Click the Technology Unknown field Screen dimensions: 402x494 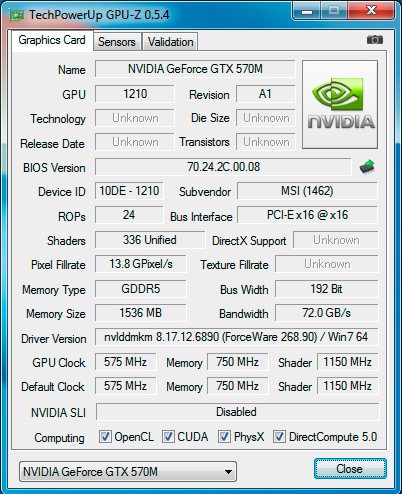135,118
